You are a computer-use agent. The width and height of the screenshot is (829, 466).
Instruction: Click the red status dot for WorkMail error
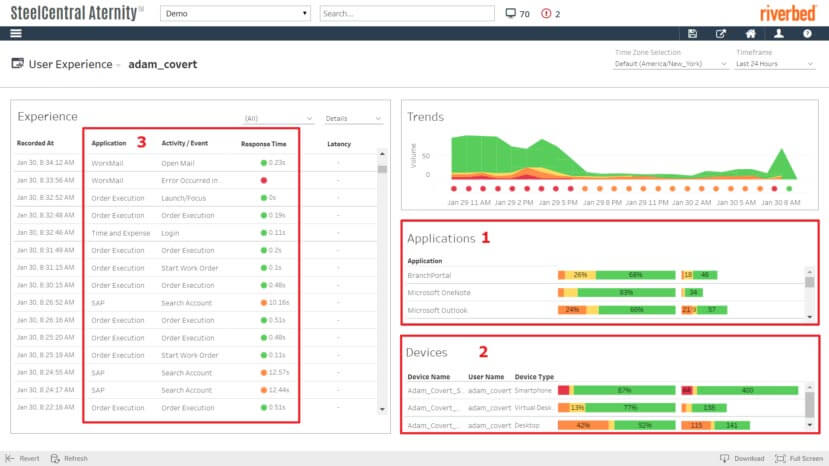click(x=264, y=180)
